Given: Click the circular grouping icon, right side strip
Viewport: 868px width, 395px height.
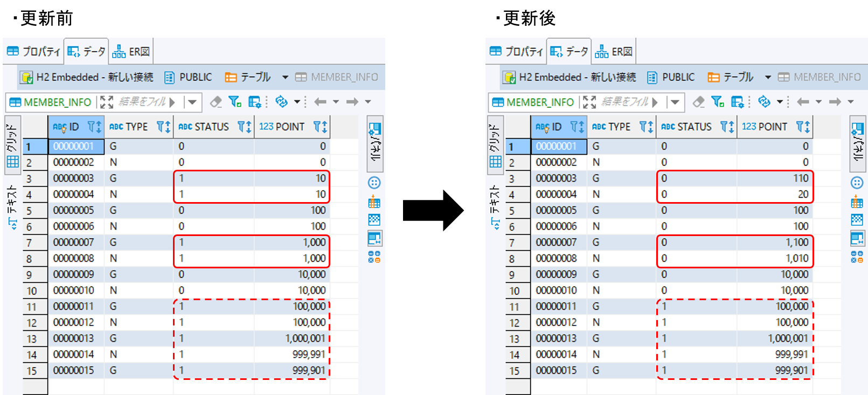Looking at the screenshot, I should tap(857, 183).
